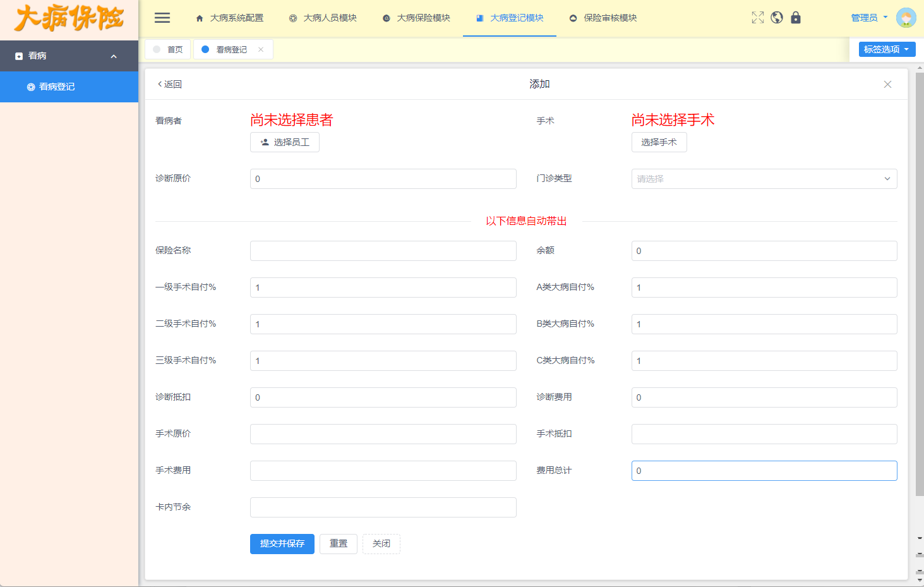Image resolution: width=924 pixels, height=587 pixels.
Task: Click the fullscreen expand icon
Action: 757,17
